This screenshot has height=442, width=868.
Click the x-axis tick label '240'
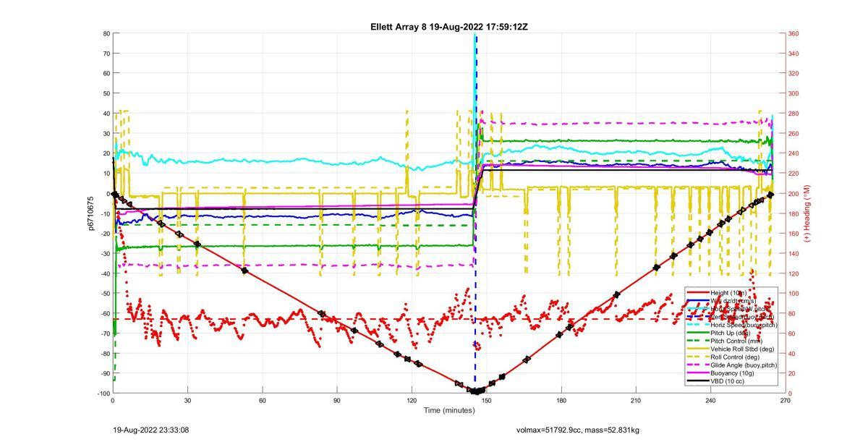click(710, 400)
